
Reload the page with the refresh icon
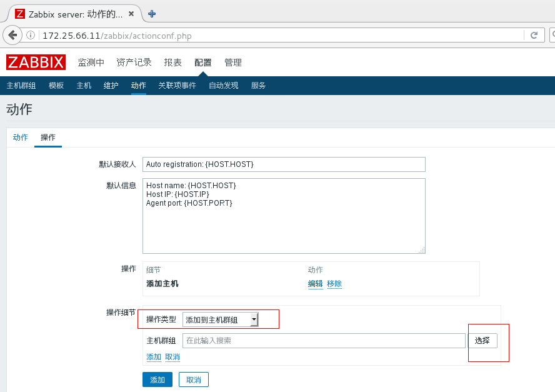534,36
